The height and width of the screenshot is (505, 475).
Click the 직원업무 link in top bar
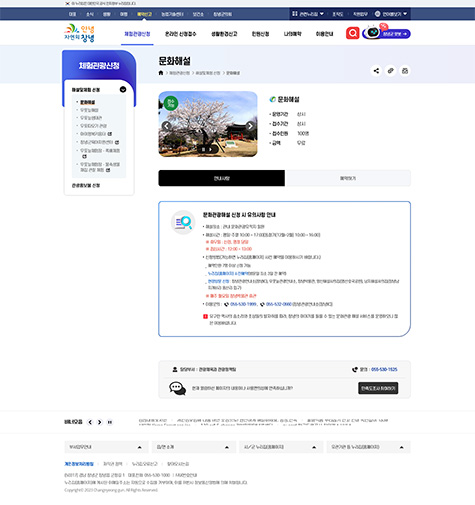tap(360, 14)
